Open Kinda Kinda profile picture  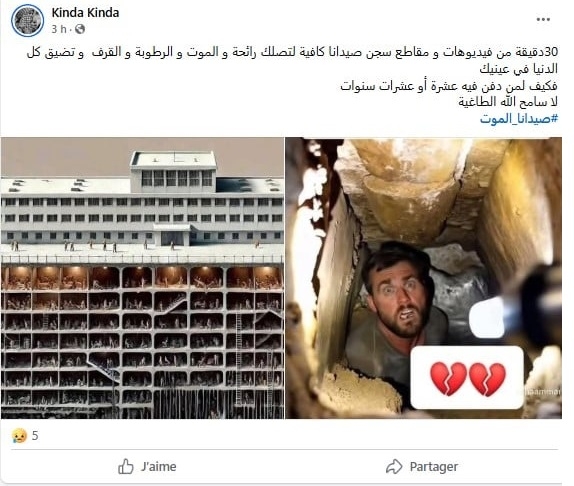pos(27,20)
